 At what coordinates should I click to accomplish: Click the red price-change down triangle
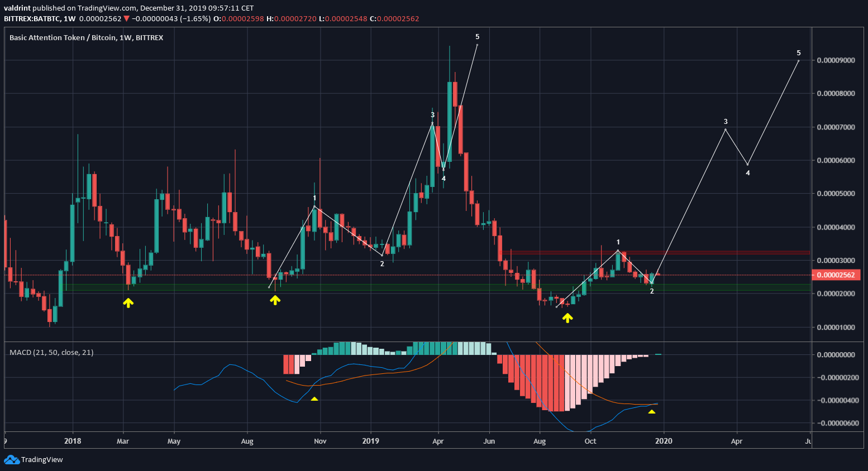(126, 18)
